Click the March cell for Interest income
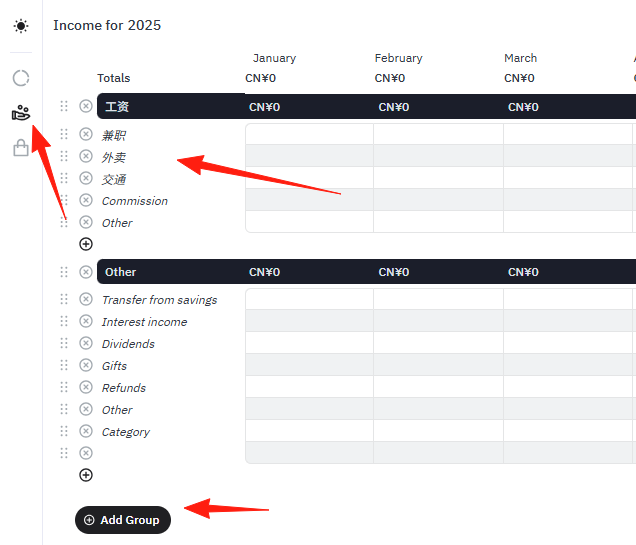Image resolution: width=636 pixels, height=545 pixels. (568, 321)
